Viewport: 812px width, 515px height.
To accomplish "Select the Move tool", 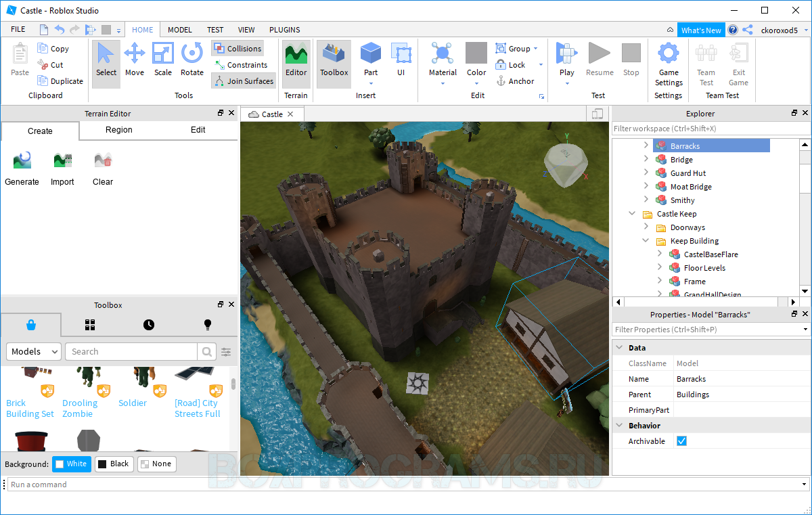I will tap(135, 60).
